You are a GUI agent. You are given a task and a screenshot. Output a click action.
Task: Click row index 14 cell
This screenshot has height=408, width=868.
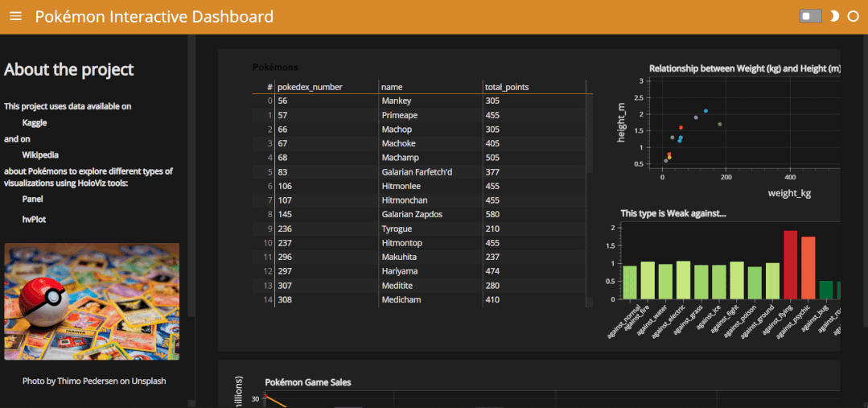point(264,299)
